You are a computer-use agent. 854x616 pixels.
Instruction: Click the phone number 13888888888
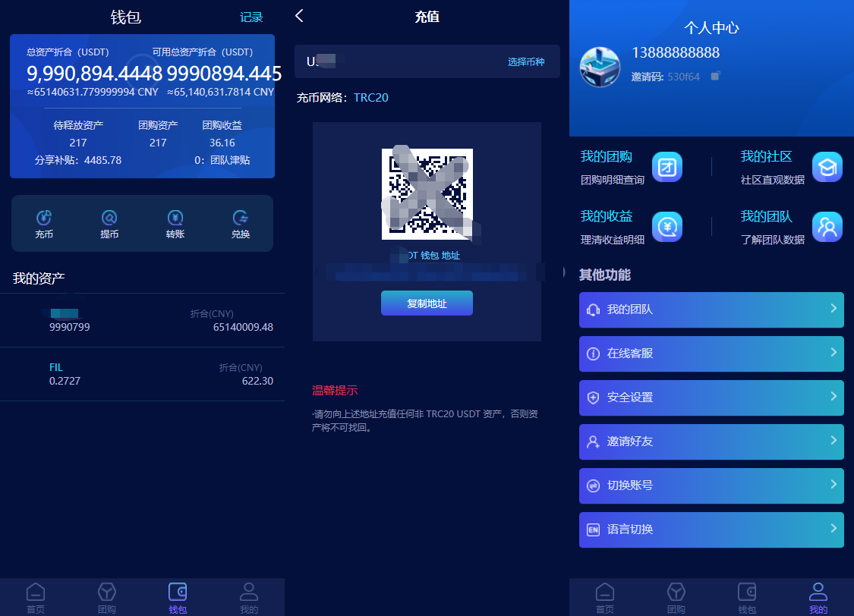click(x=676, y=53)
